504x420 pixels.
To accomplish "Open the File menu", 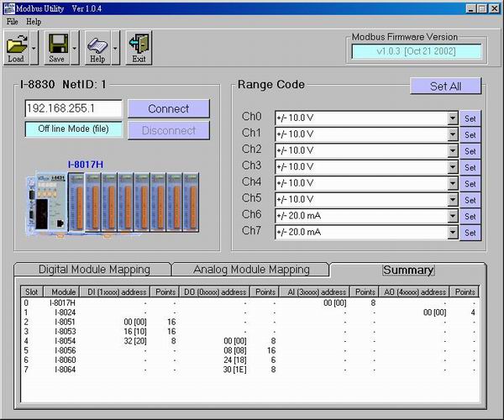I will point(13,22).
